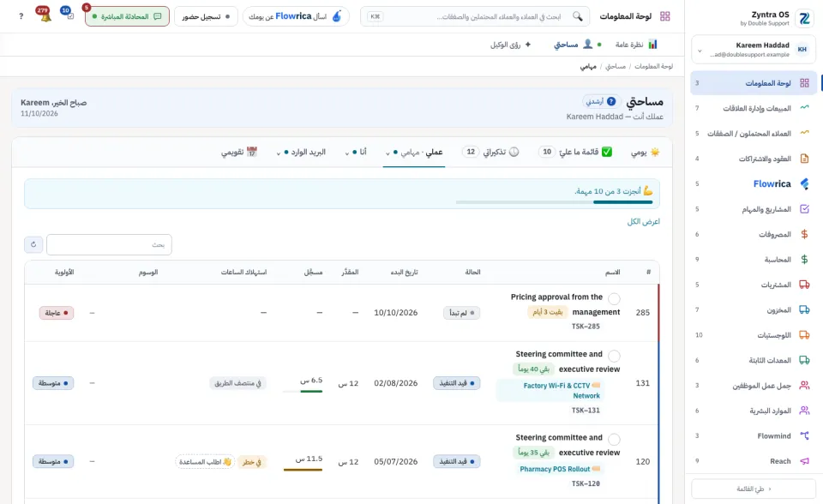
Task: Click the اسأل Flowrica عن يومك button
Action: coord(296,16)
